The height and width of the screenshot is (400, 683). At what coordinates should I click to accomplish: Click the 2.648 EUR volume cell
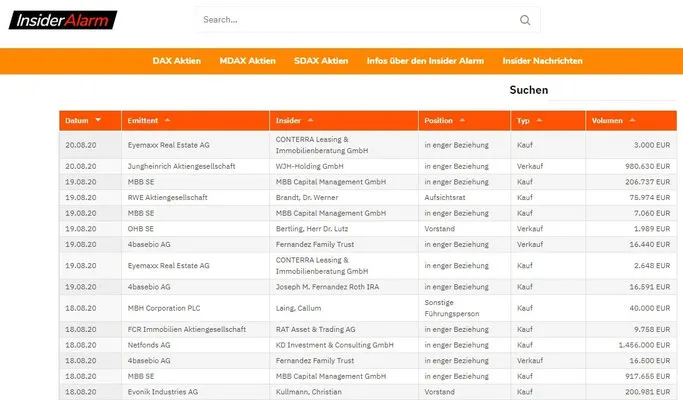(x=631, y=266)
